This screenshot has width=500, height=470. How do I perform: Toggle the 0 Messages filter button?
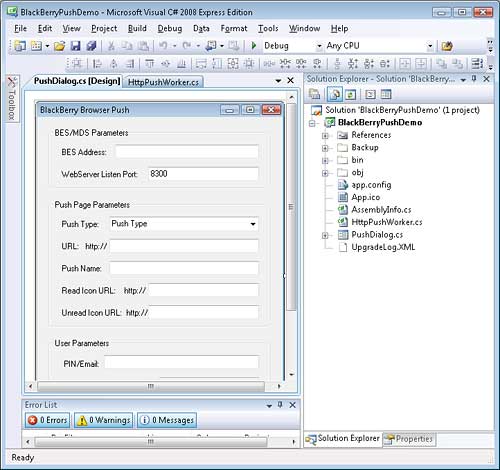(167, 420)
